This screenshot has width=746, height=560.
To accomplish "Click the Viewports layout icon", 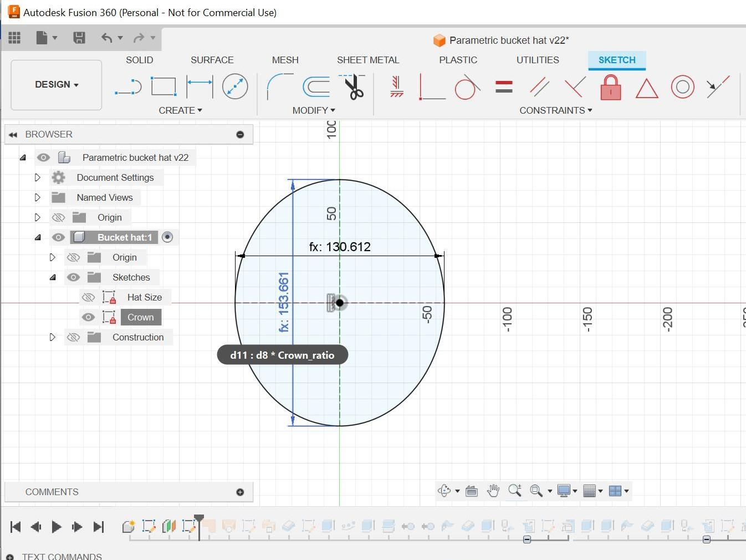I will tap(615, 491).
